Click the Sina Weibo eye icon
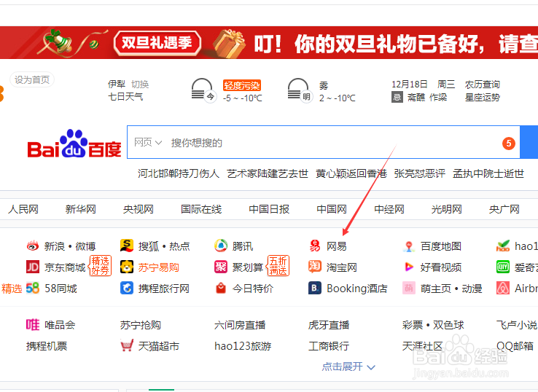Image resolution: width=538 pixels, height=392 pixels. [33, 246]
